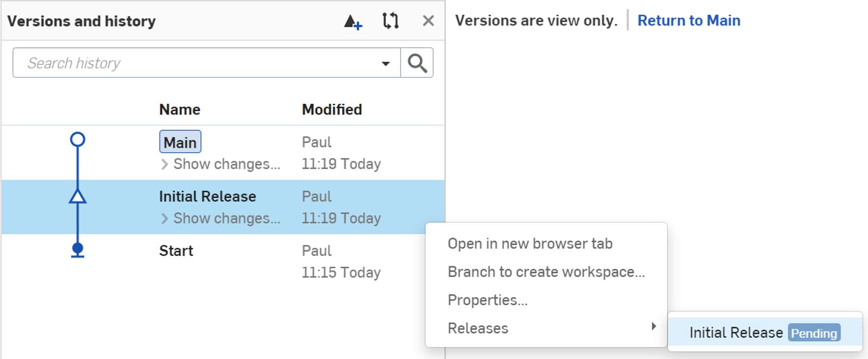Image resolution: width=868 pixels, height=359 pixels.
Task: Click the Initial Release triangle version node
Action: click(x=78, y=196)
